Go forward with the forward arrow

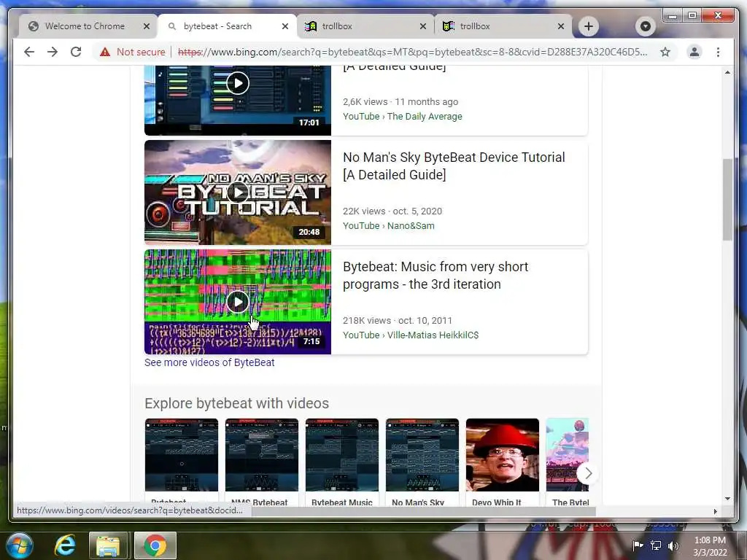(x=53, y=52)
